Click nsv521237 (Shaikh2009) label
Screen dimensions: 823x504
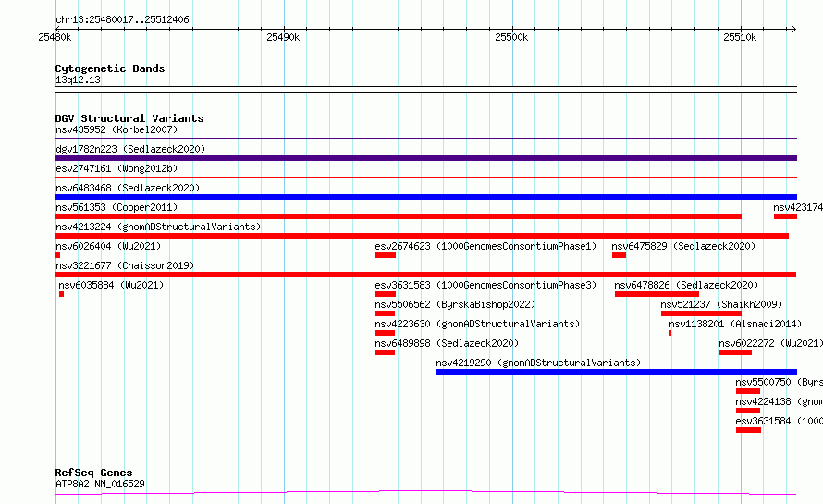721,304
